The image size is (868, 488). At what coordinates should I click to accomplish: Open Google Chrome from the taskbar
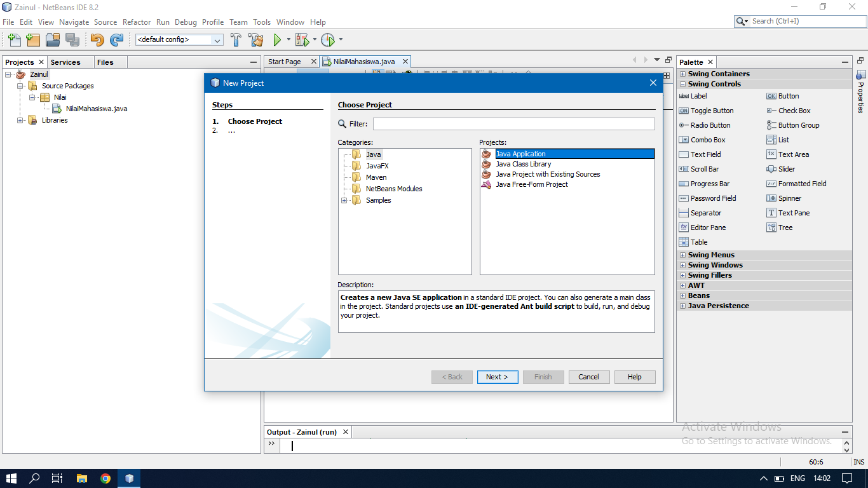105,478
